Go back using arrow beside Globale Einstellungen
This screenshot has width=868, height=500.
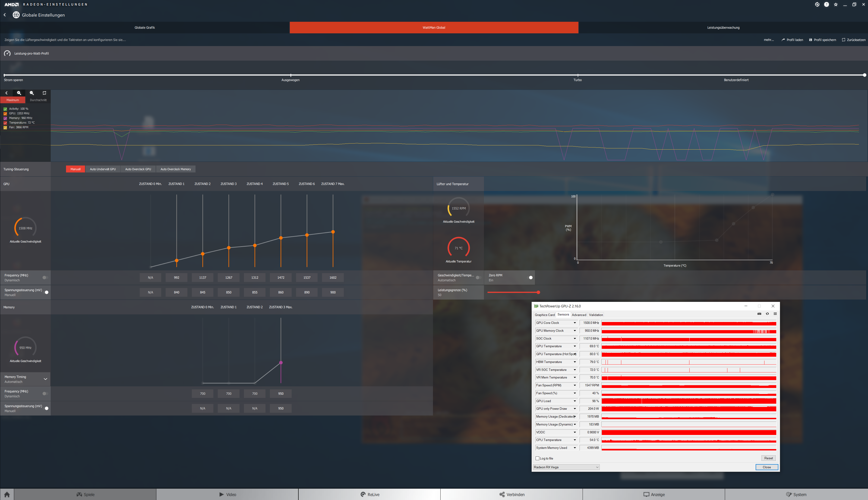tap(5, 15)
